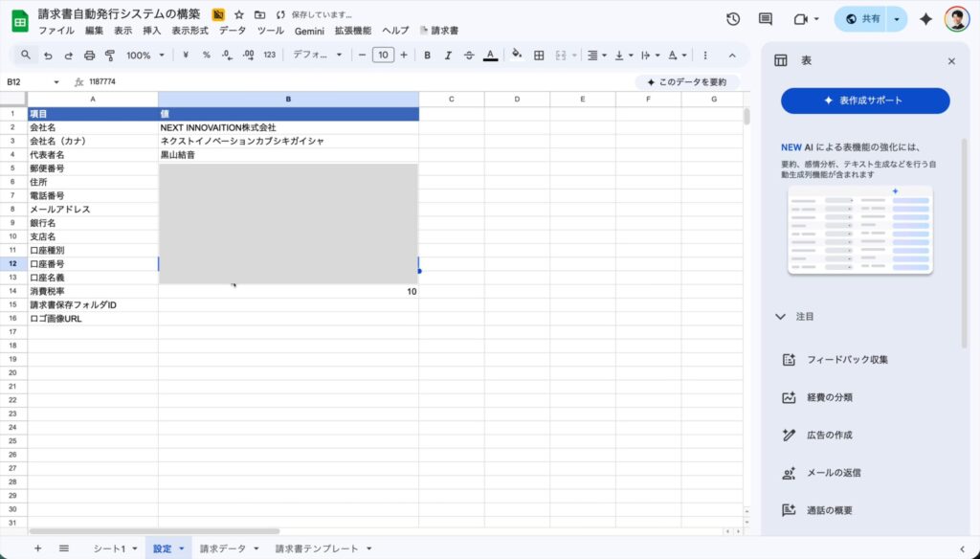Screen dimensions: 980x559
Task: Collapse the 注目 section
Action: click(x=781, y=316)
